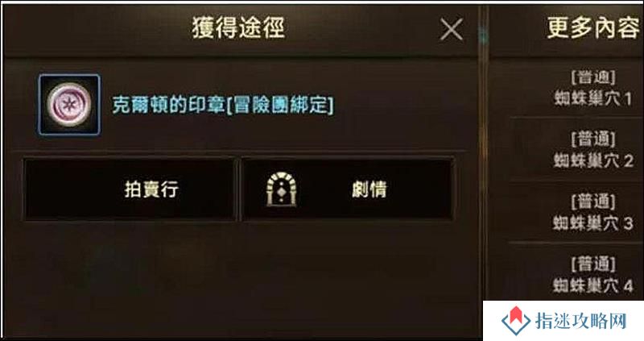Viewport: 644px width, 341px height.
Task: Click the [普通] tag above 蜘蛛巢穴 1
Action: coord(592,77)
